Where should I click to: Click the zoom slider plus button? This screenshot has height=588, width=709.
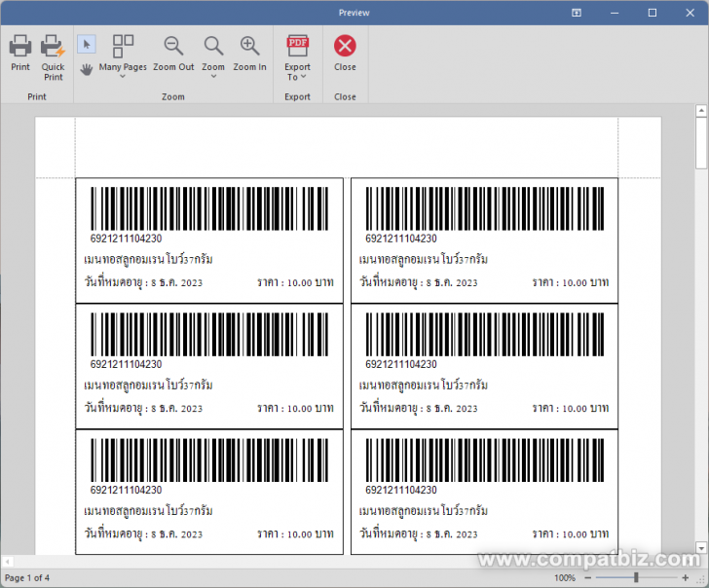pyautogui.click(x=685, y=577)
